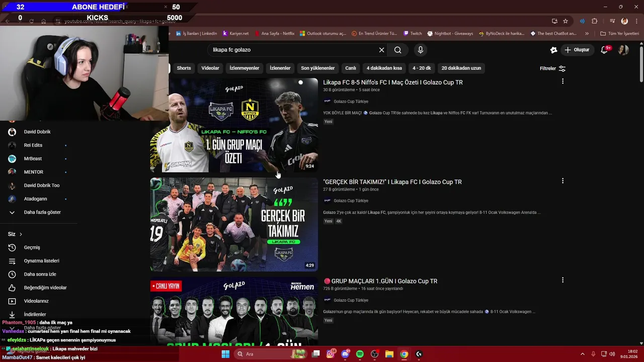644x362 pixels.
Task: Click the volume icon in system tray
Action: 612,354
